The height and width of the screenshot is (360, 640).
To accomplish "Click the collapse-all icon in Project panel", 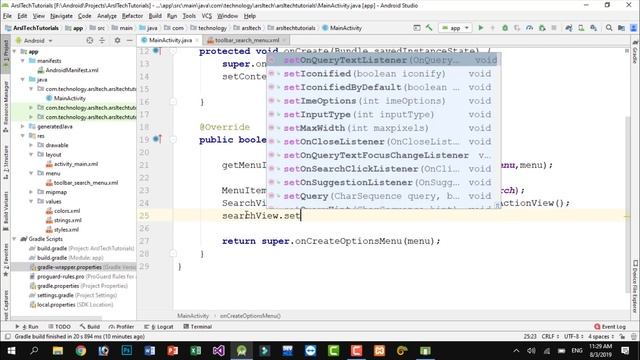I will [102, 40].
